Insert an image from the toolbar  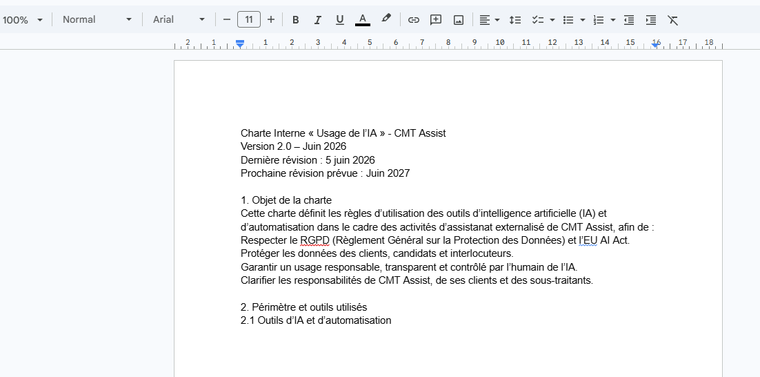458,20
